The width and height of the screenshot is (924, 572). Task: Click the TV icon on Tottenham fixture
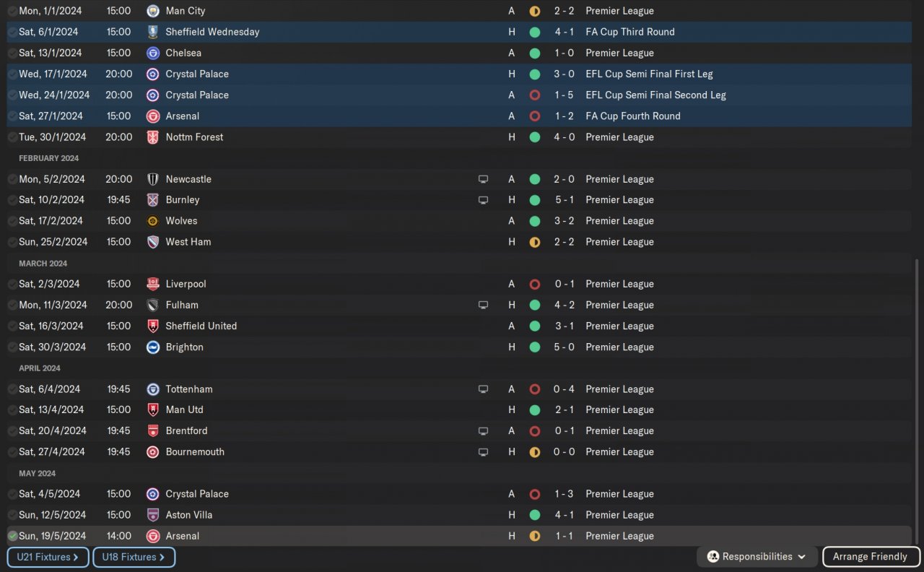point(483,389)
